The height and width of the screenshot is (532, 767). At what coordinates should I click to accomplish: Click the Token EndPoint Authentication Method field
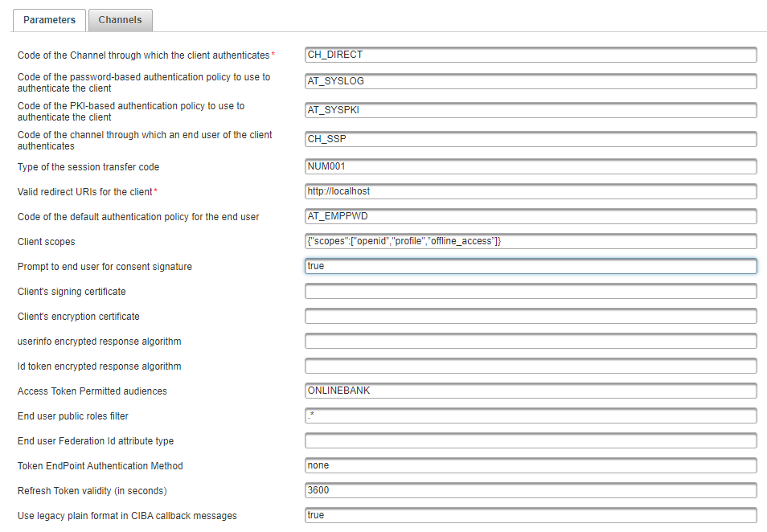[530, 465]
